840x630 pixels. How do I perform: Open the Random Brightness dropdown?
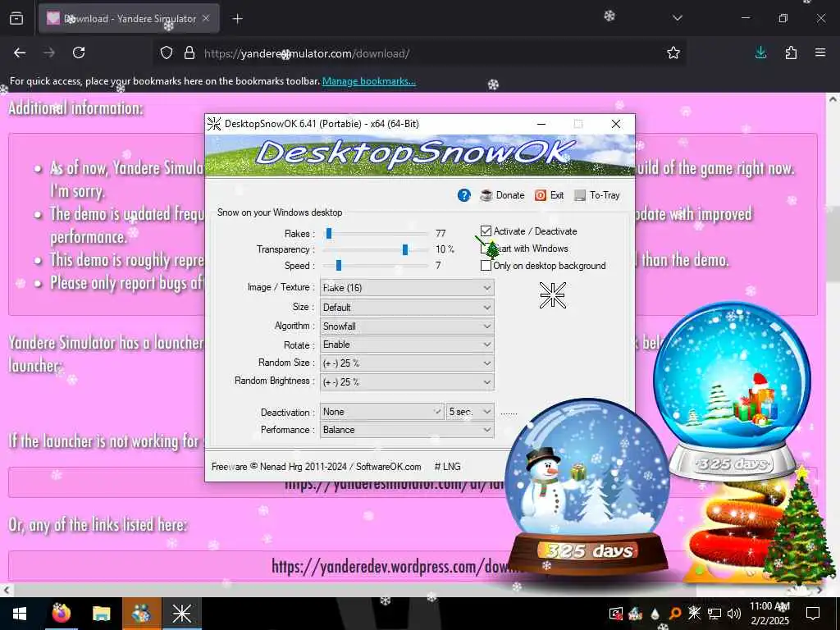(x=407, y=382)
